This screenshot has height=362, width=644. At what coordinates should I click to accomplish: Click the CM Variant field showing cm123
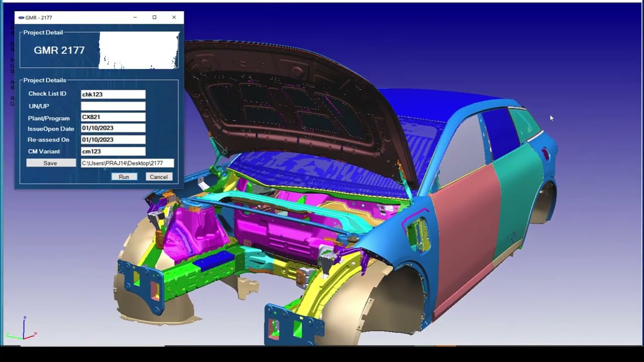click(x=113, y=151)
